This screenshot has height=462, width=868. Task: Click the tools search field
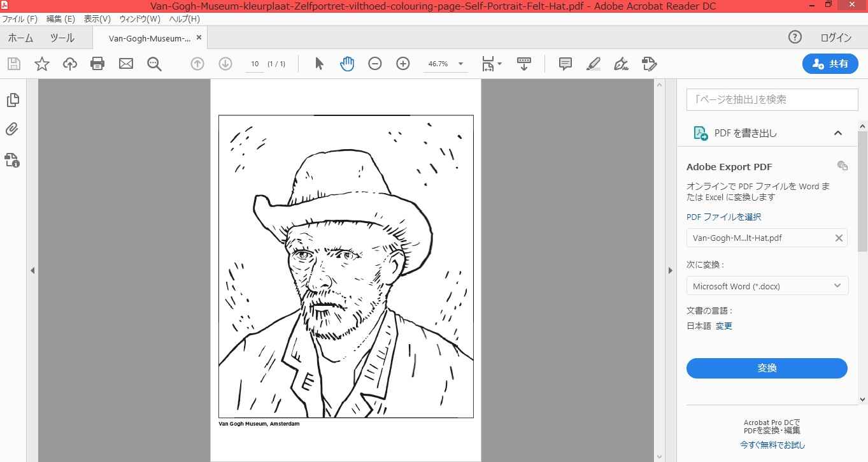772,99
